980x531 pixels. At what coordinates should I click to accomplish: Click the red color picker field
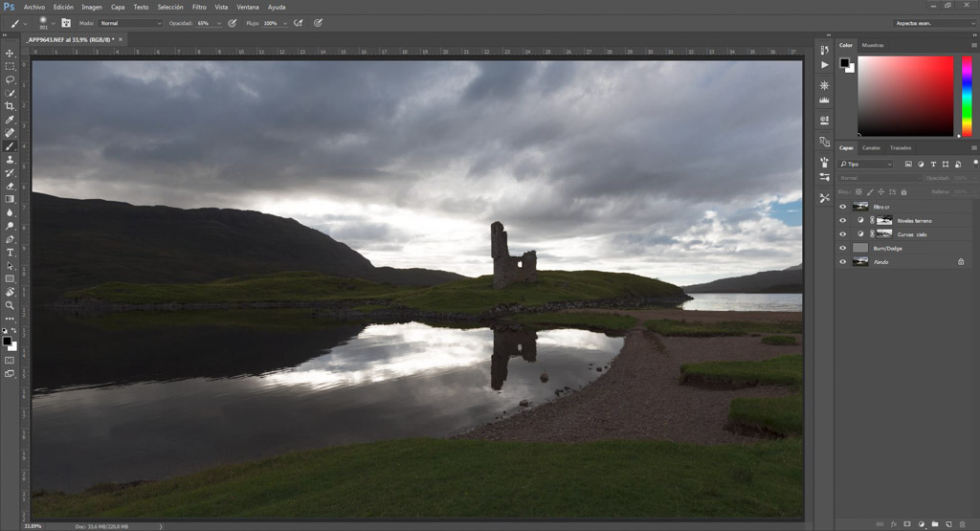click(905, 95)
